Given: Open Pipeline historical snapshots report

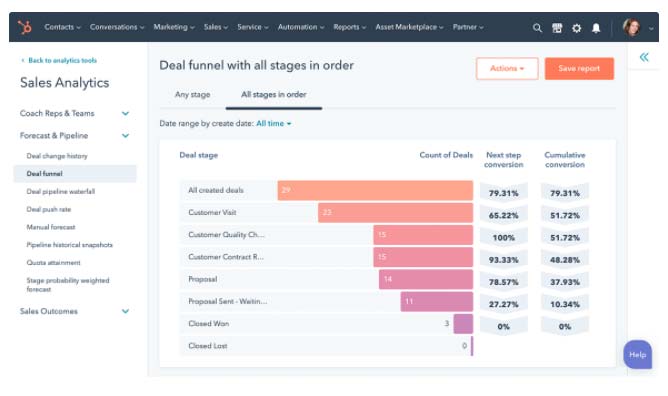Looking at the screenshot, I should coord(69,245).
